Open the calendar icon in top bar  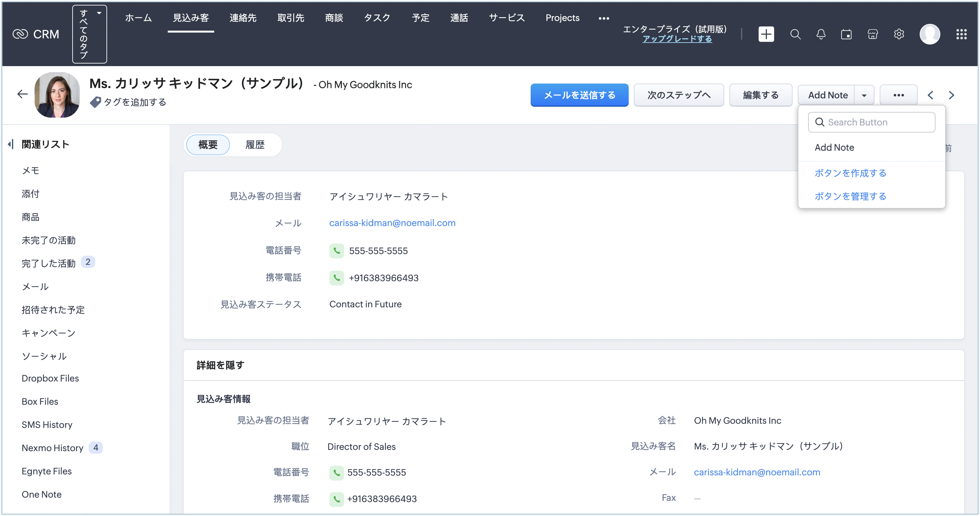point(846,34)
